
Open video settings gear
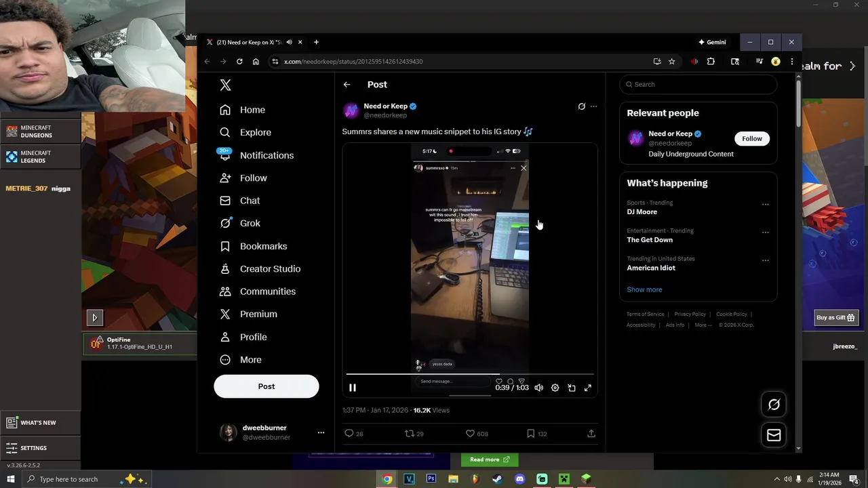coord(555,388)
